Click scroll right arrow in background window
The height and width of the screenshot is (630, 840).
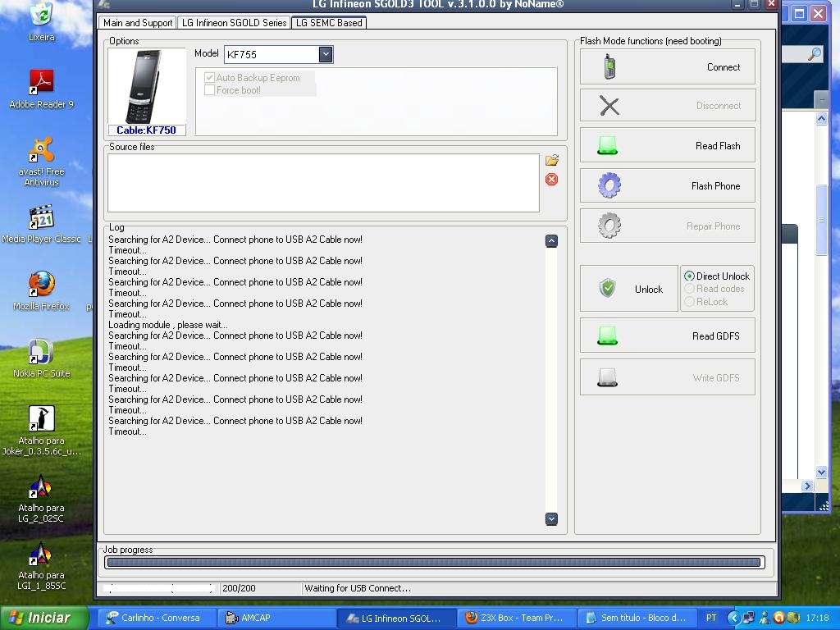click(x=807, y=486)
